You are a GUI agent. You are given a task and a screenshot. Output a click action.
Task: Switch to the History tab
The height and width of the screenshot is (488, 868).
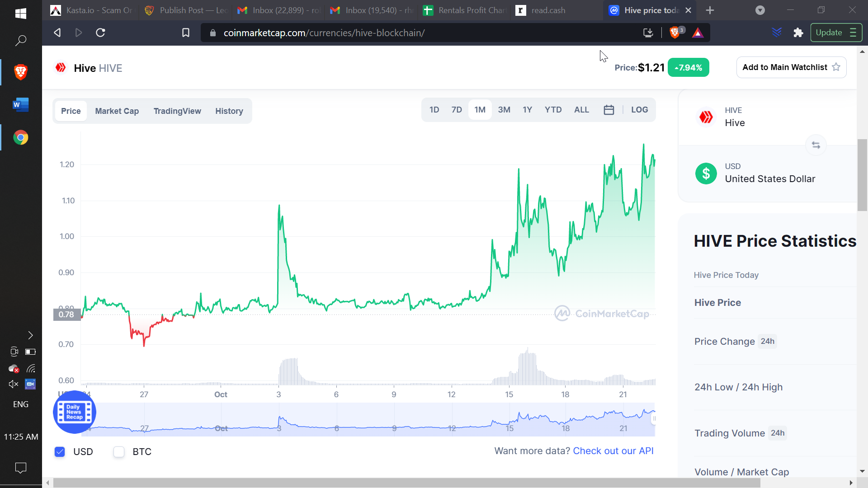point(229,111)
